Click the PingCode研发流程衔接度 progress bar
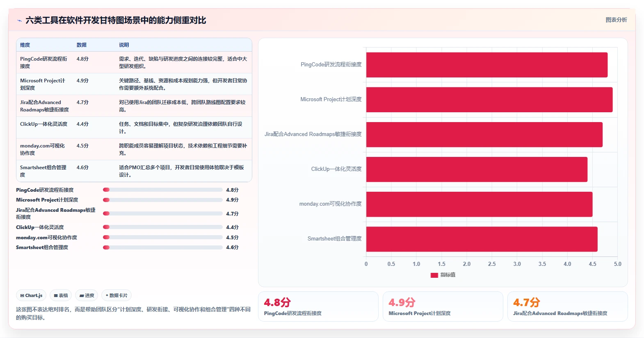Screen dimensions: 644x338 tap(163, 190)
